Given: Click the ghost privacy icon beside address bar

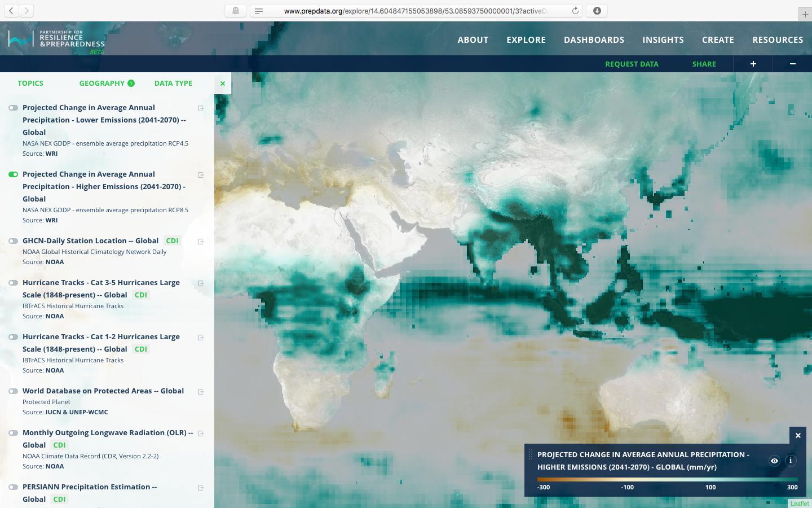Looking at the screenshot, I should (235, 10).
